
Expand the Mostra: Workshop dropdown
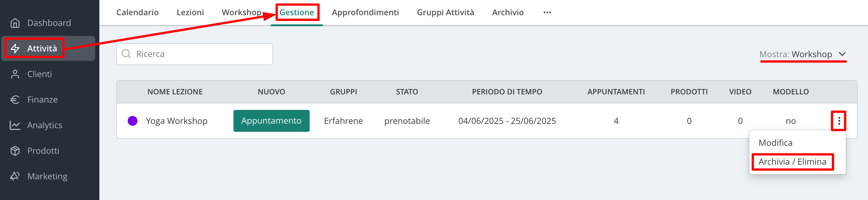(802, 54)
